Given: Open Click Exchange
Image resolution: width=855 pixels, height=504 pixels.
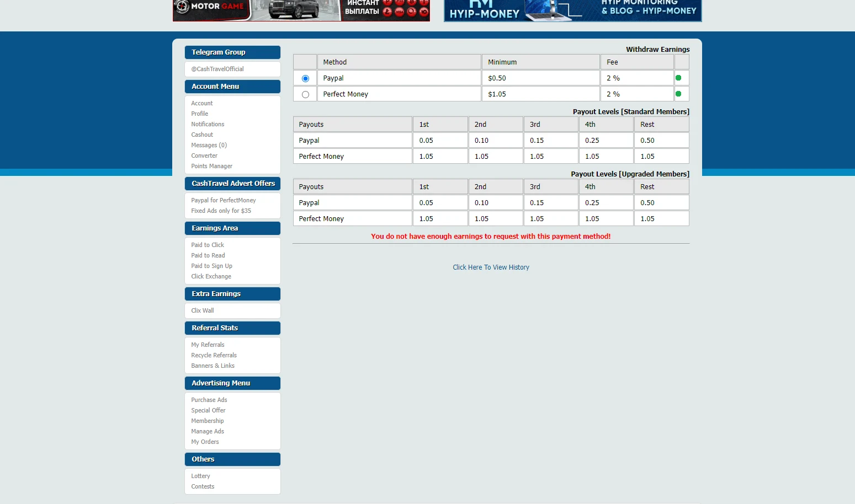Looking at the screenshot, I should 211,276.
